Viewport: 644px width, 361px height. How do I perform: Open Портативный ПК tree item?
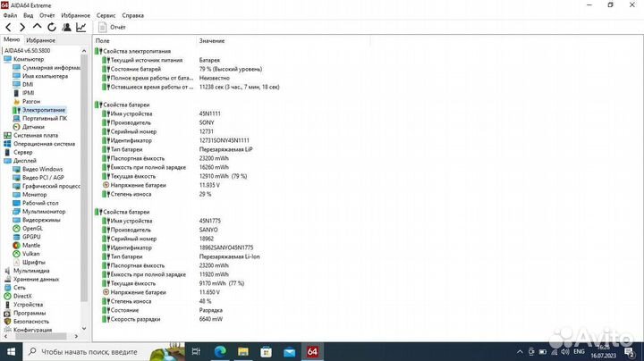coord(40,118)
